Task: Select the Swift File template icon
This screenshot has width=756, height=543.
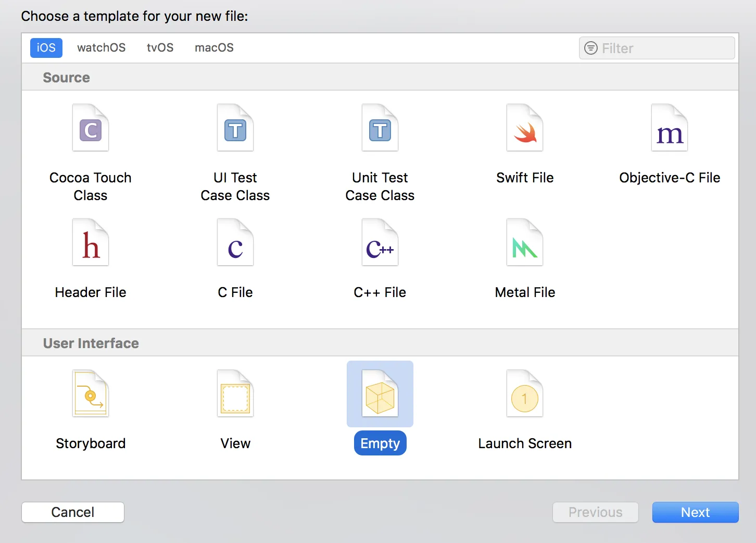Action: click(525, 128)
